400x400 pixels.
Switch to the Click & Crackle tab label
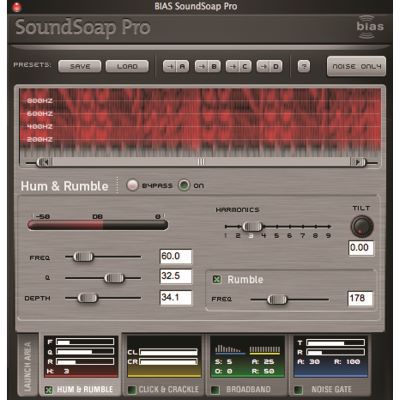(x=169, y=389)
